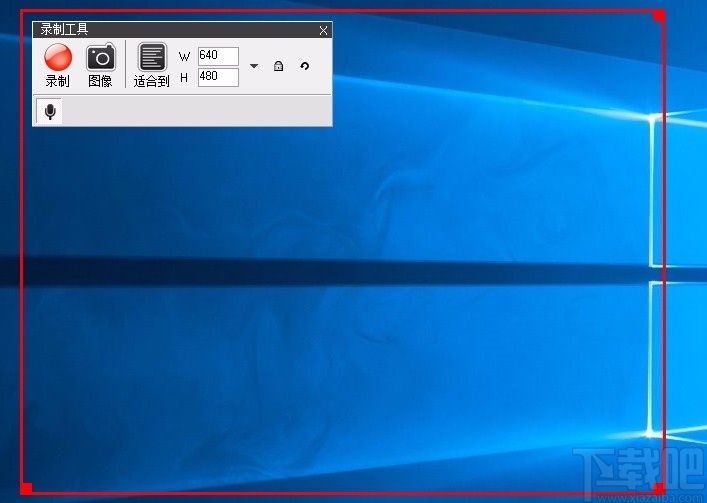707x503 pixels.
Task: Click the bottom-left red resize handle
Action: [x=26, y=489]
